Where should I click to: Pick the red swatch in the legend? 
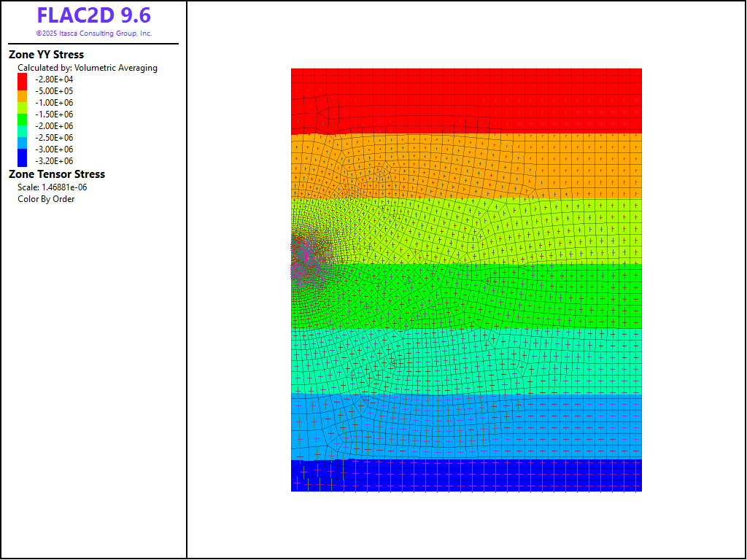click(x=22, y=80)
